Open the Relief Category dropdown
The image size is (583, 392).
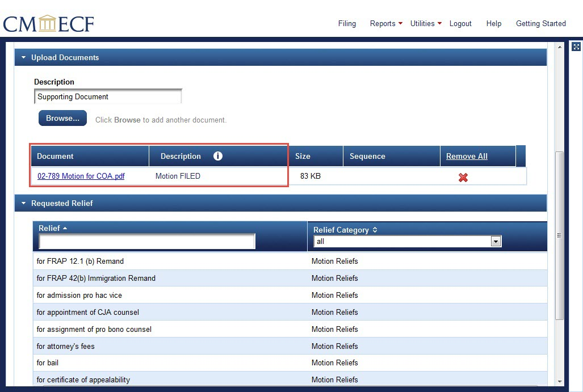(496, 242)
